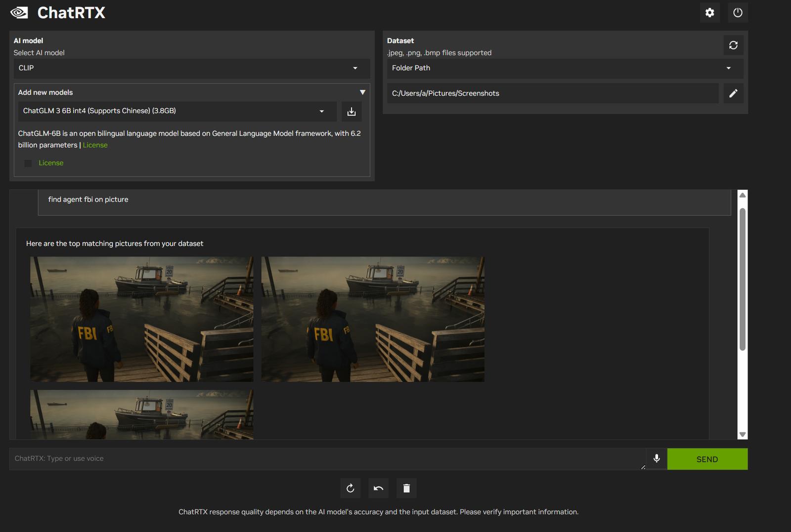Open the License link beside the checkbox

click(51, 163)
